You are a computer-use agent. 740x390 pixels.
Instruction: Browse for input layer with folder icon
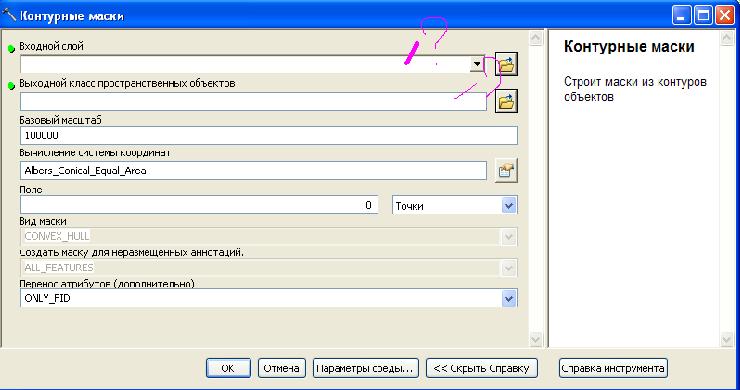pyautogui.click(x=506, y=64)
